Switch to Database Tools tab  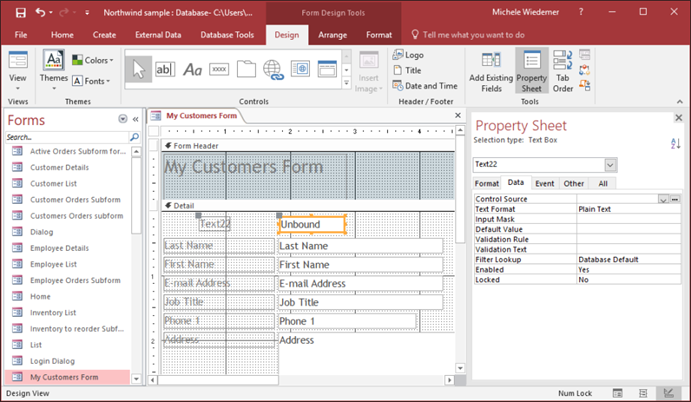click(x=227, y=35)
